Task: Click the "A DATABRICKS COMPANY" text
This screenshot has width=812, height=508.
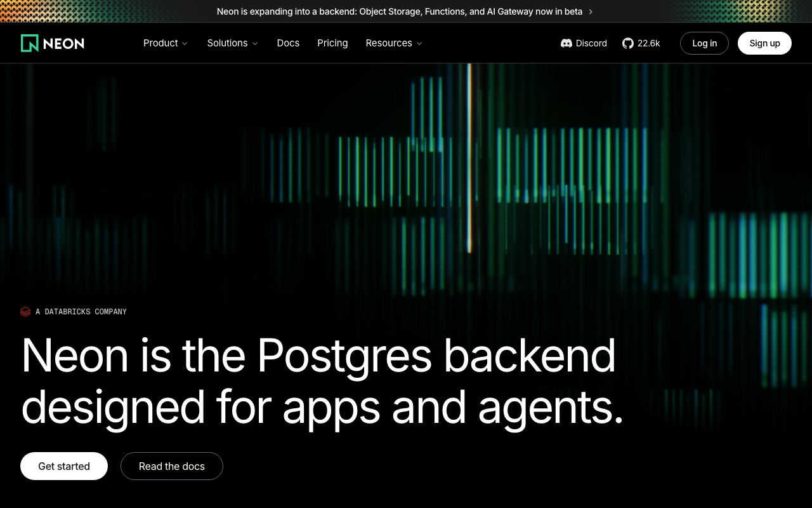Action: click(x=81, y=312)
